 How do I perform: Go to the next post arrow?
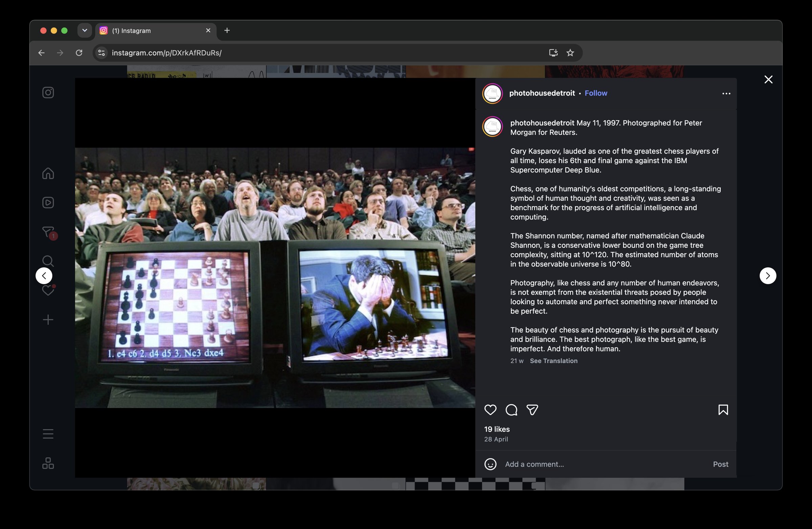(x=768, y=276)
